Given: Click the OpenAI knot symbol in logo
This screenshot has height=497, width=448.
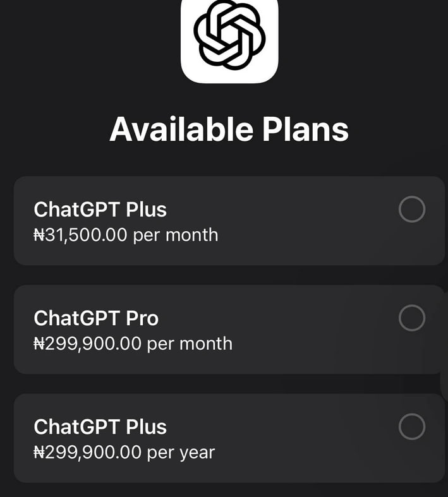Looking at the screenshot, I should (229, 35).
